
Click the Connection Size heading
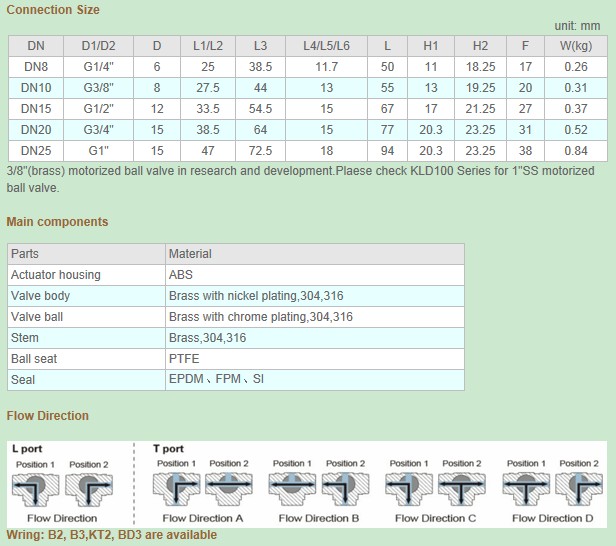(x=53, y=10)
